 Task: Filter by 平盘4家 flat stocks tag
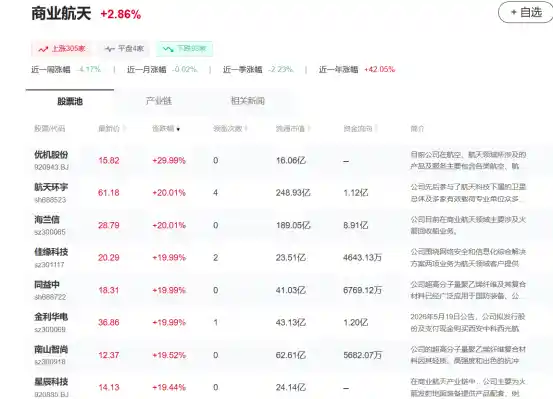124,49
